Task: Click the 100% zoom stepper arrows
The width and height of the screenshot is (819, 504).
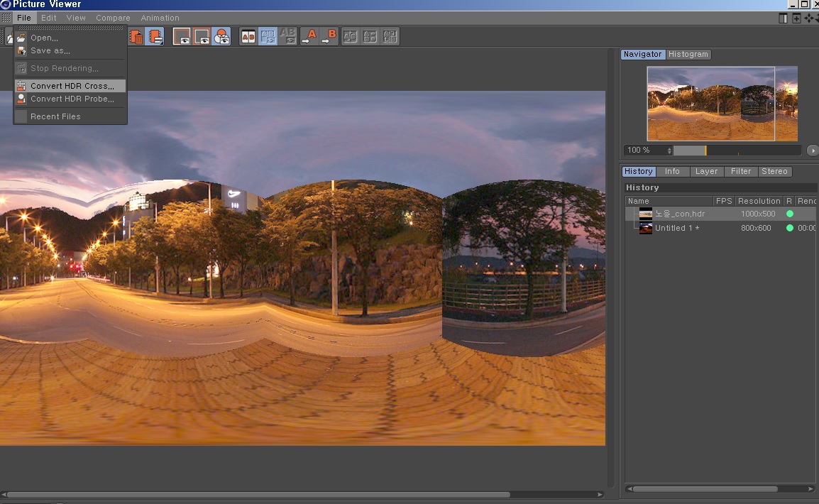Action: pyautogui.click(x=669, y=150)
